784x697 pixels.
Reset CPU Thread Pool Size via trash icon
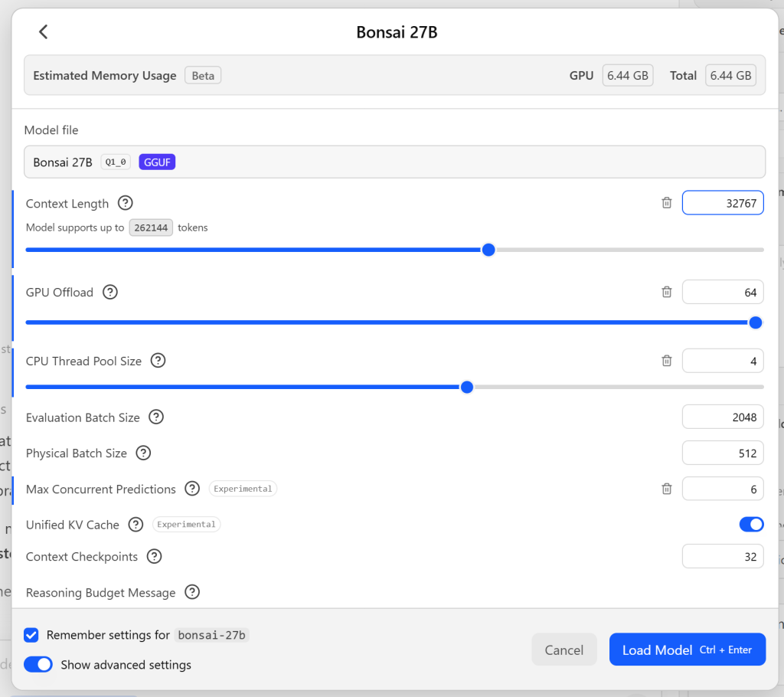[x=667, y=361]
